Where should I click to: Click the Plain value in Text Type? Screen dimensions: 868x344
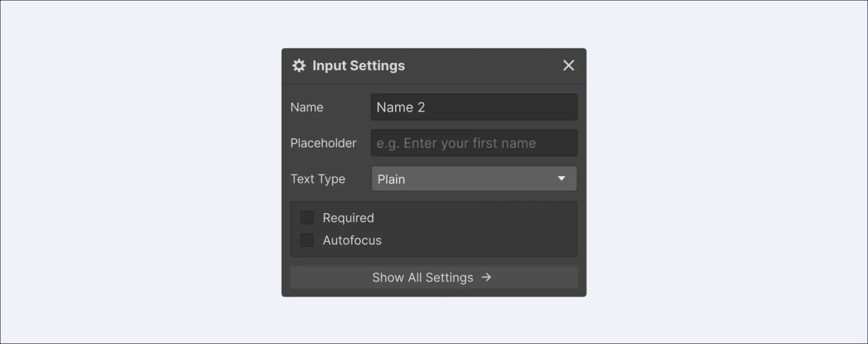point(391,179)
